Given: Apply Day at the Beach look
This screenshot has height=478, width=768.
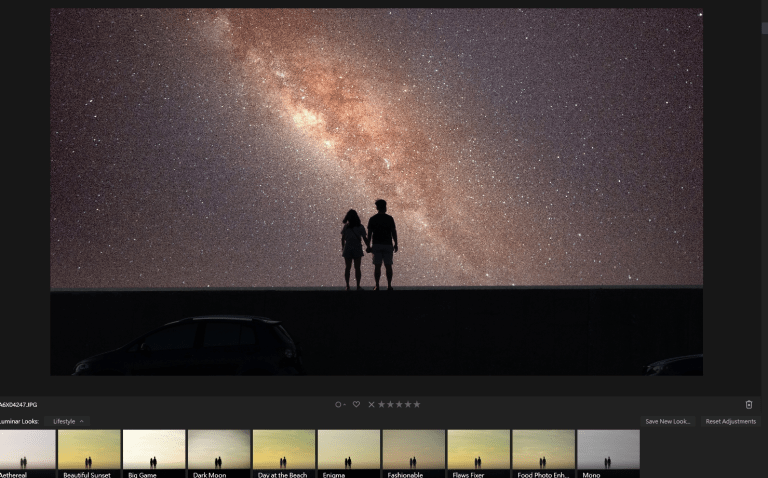Looking at the screenshot, I should pos(284,450).
